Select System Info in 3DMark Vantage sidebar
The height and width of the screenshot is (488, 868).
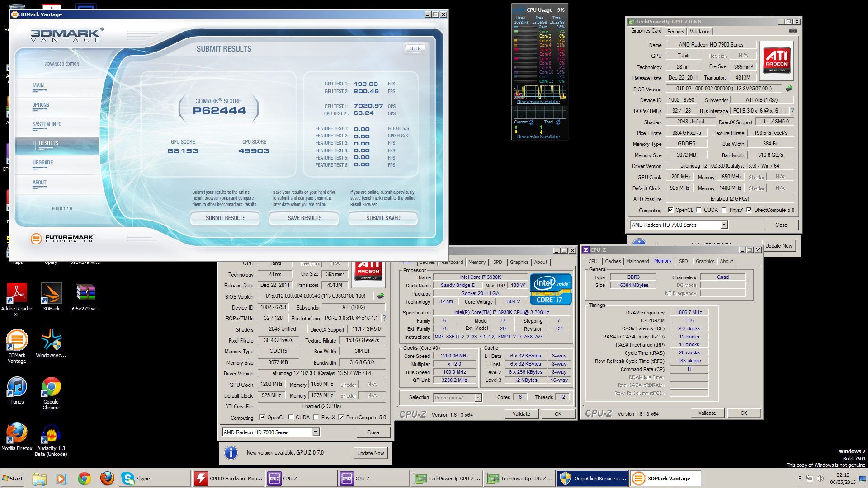(x=47, y=124)
